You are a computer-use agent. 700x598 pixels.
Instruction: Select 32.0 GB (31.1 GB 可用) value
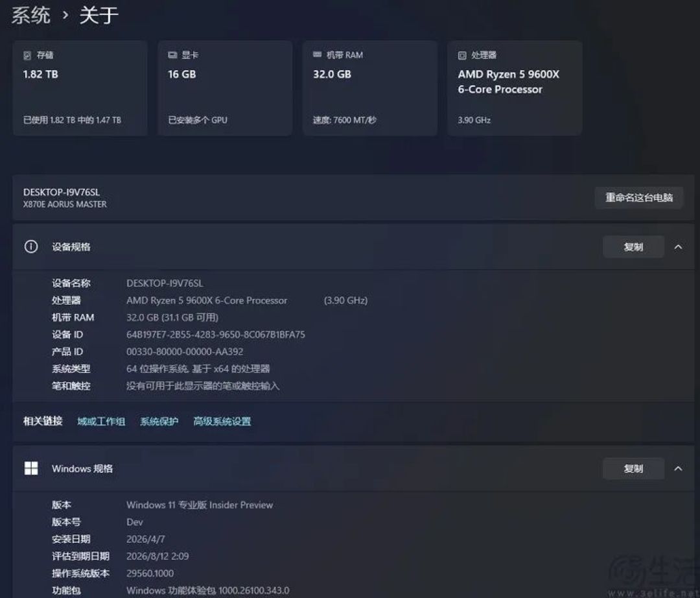pos(172,318)
